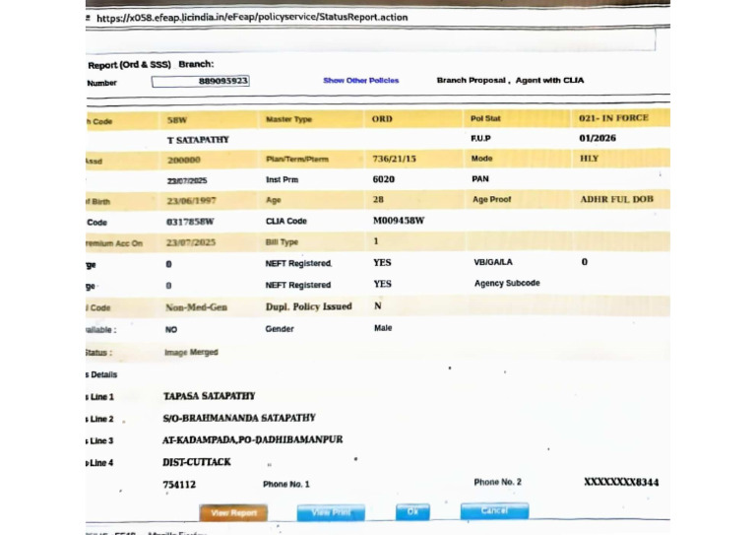The height and width of the screenshot is (535, 756).
Task: Select the CLIA Code value M009458W
Action: pos(399,221)
